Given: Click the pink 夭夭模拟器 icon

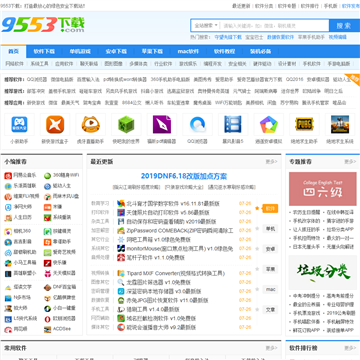Looking at the screenshot, I should [48, 273].
